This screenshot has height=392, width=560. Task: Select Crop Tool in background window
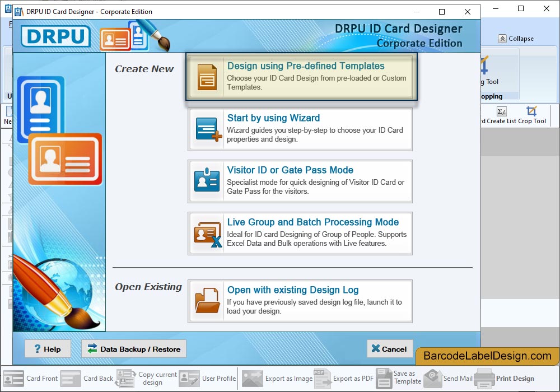tap(532, 115)
